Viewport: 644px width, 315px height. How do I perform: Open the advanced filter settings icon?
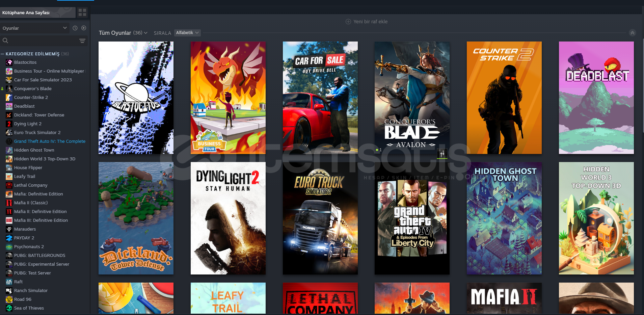tap(82, 41)
